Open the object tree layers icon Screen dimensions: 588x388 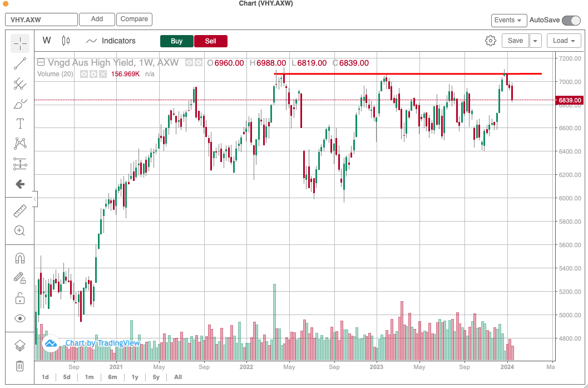pyautogui.click(x=19, y=346)
